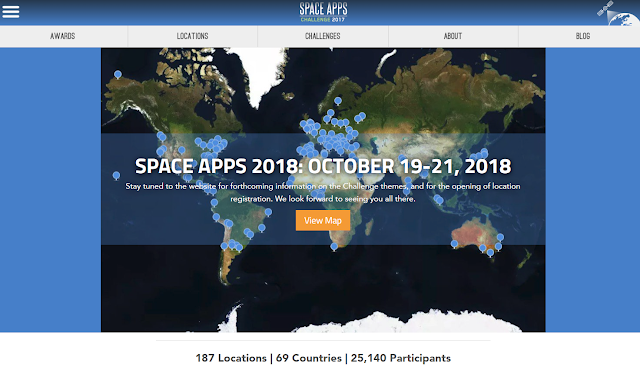
Task: Click the satellite and Earth icon
Action: [617, 13]
